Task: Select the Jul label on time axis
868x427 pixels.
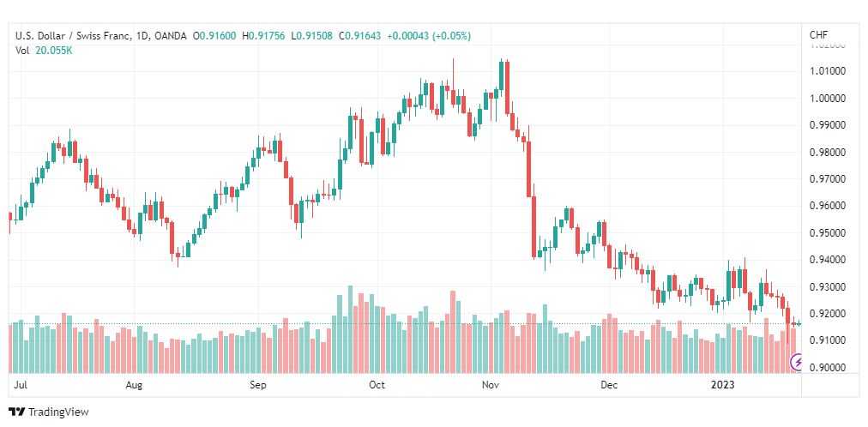Action: click(x=20, y=384)
